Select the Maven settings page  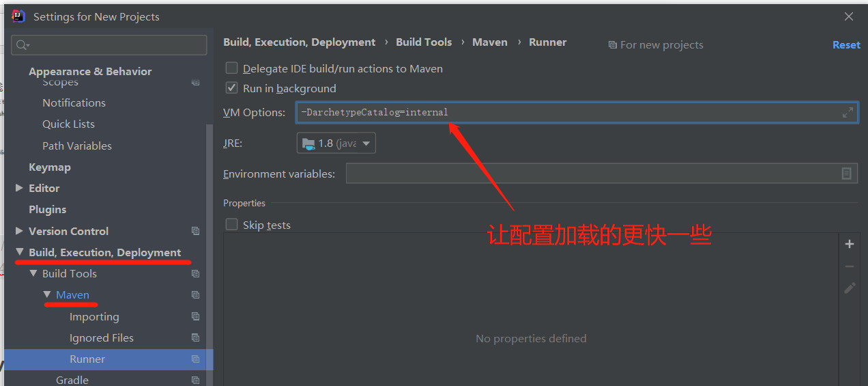click(73, 295)
